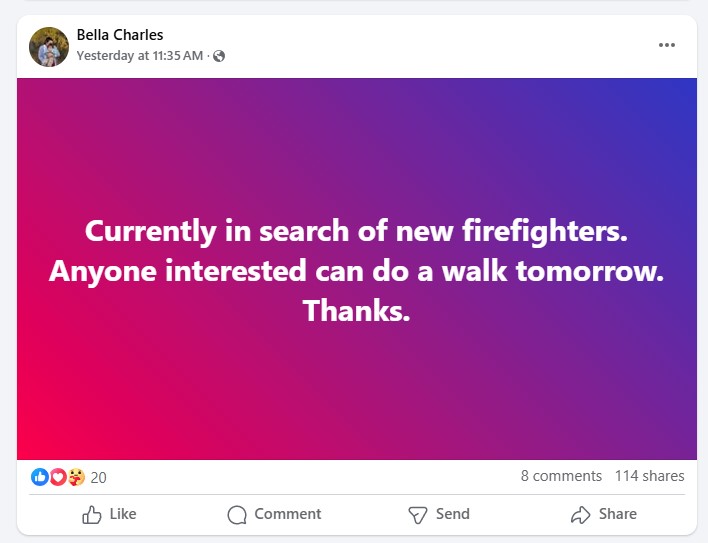Click the care hug reaction emoji

tap(76, 477)
